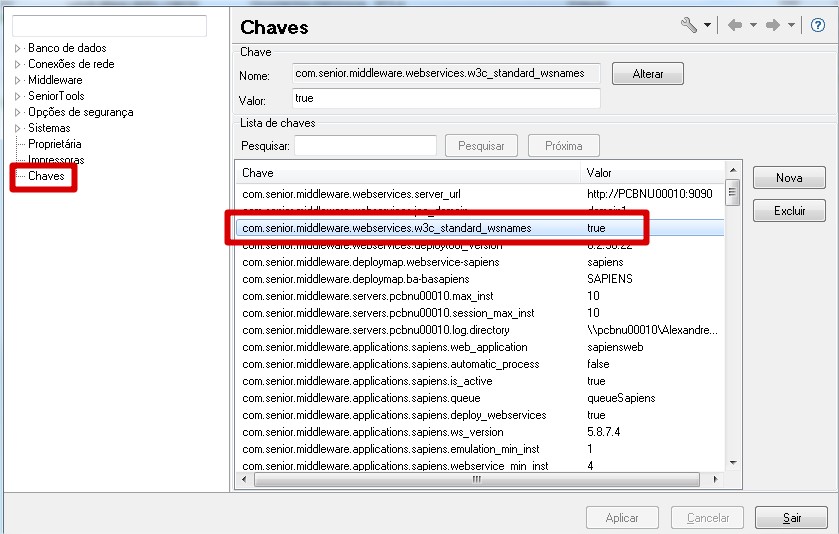839x534 pixels.
Task: Expand the Opções de segurança node
Action: coord(17,112)
